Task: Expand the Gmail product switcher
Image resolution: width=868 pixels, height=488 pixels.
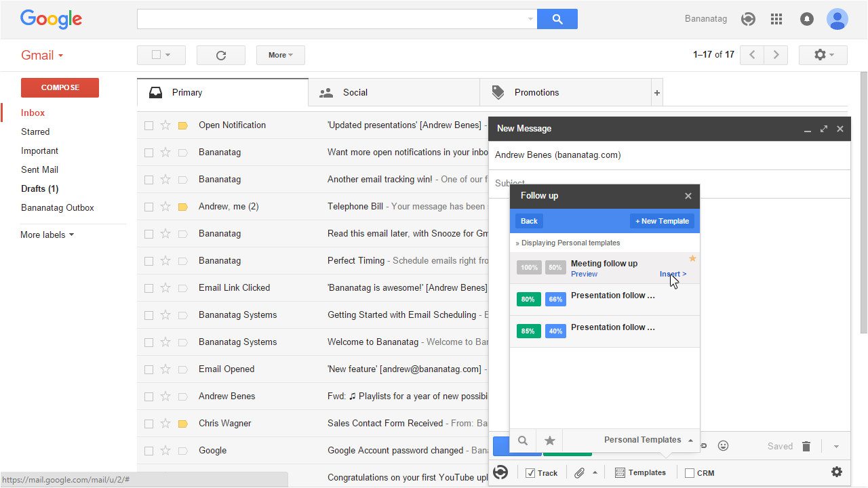Action: [42, 56]
